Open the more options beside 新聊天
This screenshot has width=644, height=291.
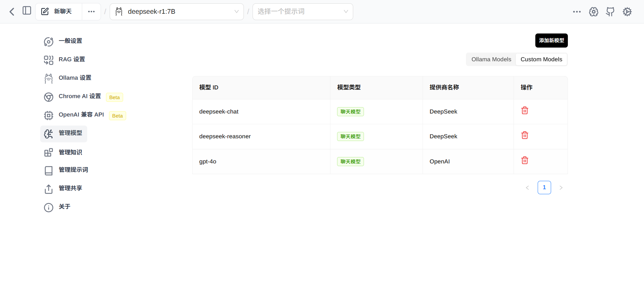(91, 12)
